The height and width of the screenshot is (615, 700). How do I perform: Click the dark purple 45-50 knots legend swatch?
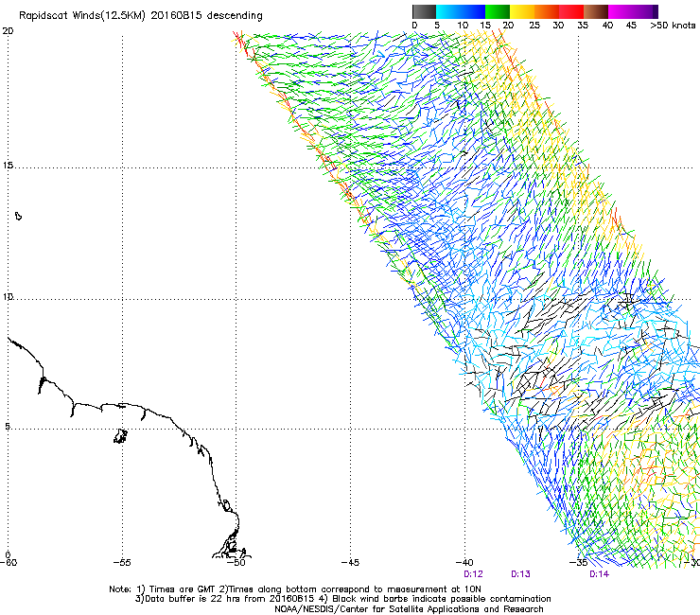tap(645, 11)
